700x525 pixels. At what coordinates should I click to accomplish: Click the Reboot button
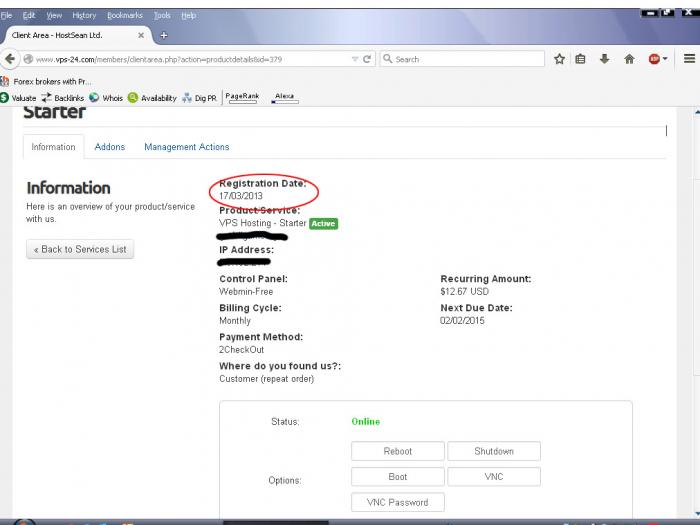tap(398, 451)
